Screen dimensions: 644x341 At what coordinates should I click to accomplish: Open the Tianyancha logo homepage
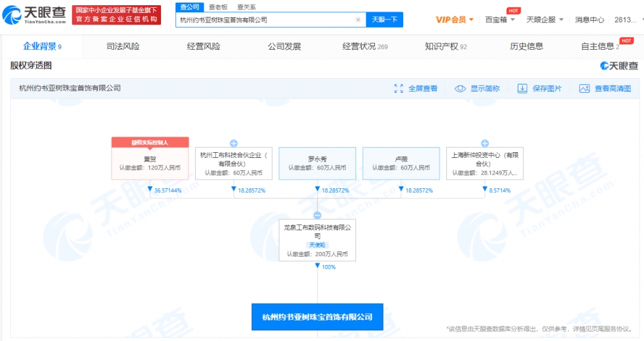tap(34, 15)
